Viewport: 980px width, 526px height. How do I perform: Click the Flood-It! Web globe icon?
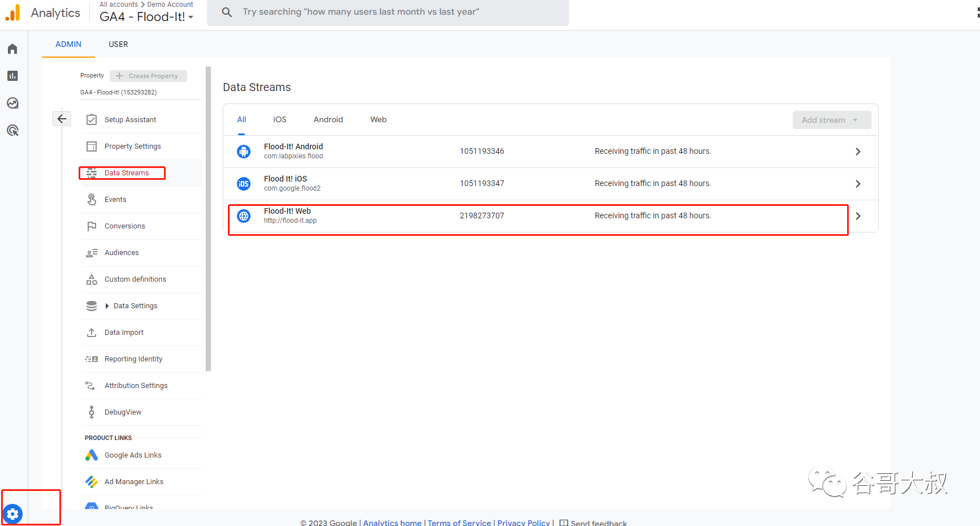pos(244,216)
